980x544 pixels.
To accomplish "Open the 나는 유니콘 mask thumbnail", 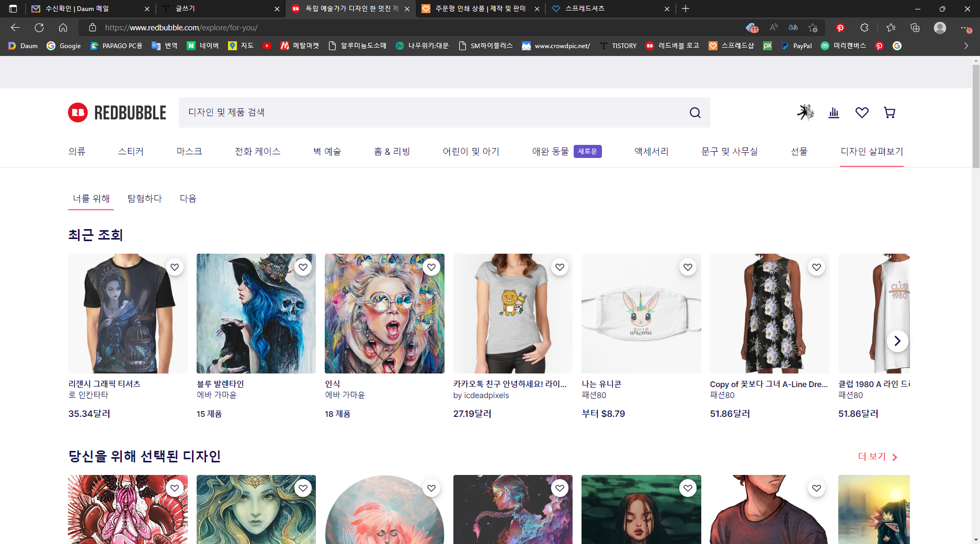I will (x=641, y=313).
